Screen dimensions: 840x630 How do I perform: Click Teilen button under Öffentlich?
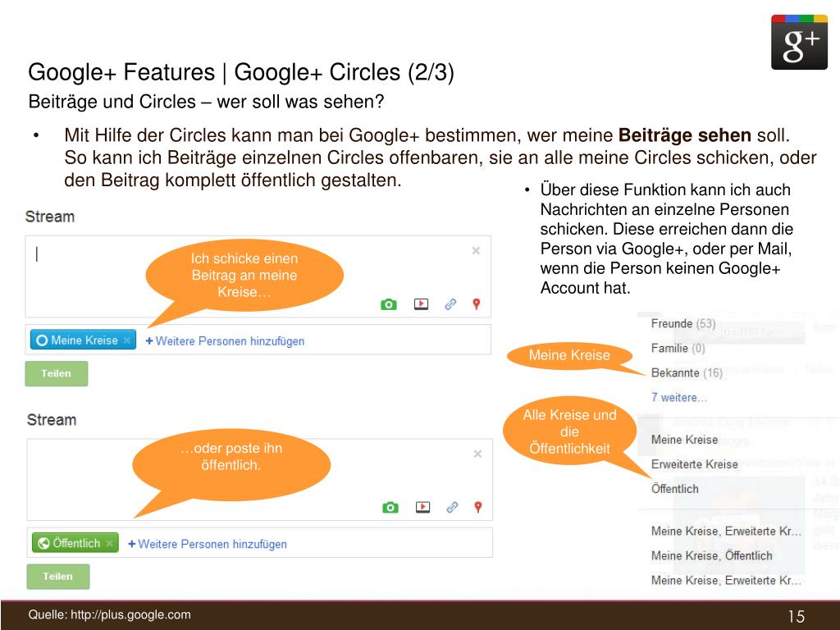[58, 577]
